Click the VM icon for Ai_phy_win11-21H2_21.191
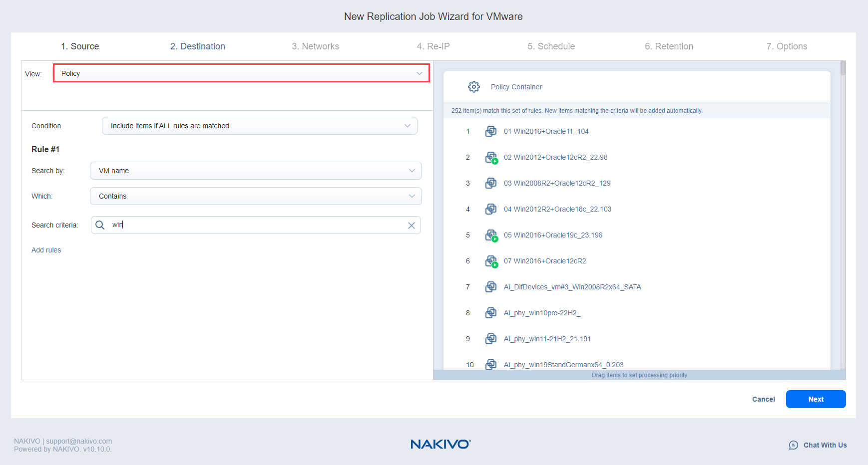 491,339
